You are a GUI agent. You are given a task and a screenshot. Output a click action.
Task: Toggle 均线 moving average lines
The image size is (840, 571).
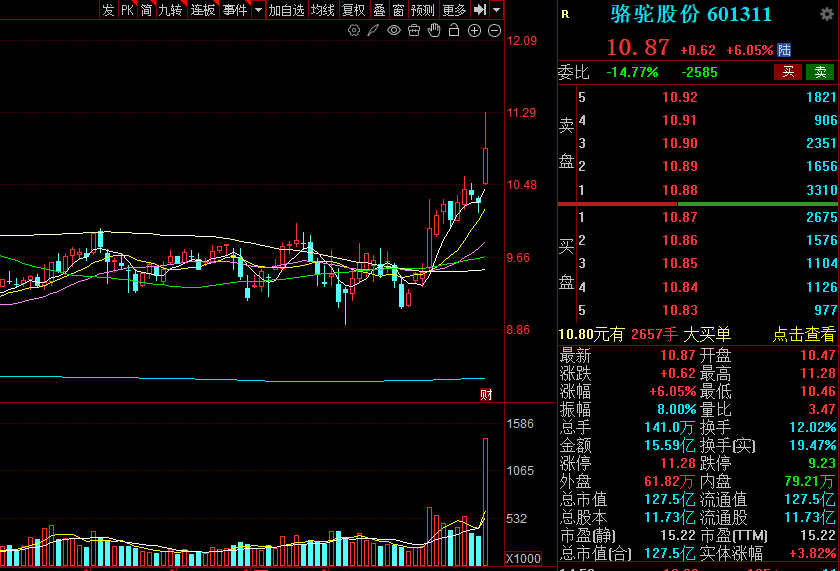[323, 10]
